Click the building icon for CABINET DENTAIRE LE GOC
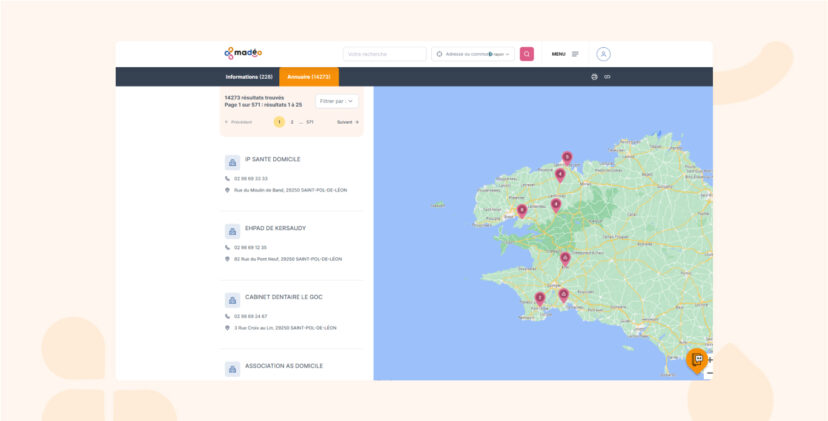 pos(232,299)
